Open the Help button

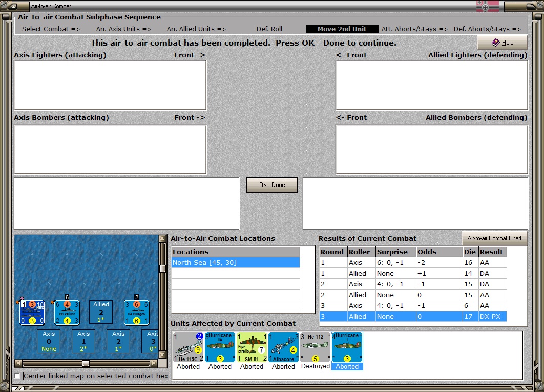[503, 43]
